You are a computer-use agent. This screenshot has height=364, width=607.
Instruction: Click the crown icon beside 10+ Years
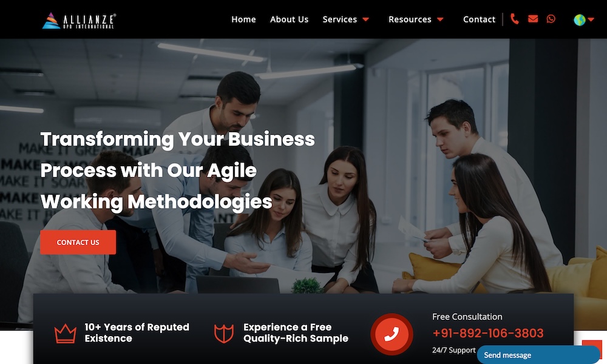[x=66, y=334]
